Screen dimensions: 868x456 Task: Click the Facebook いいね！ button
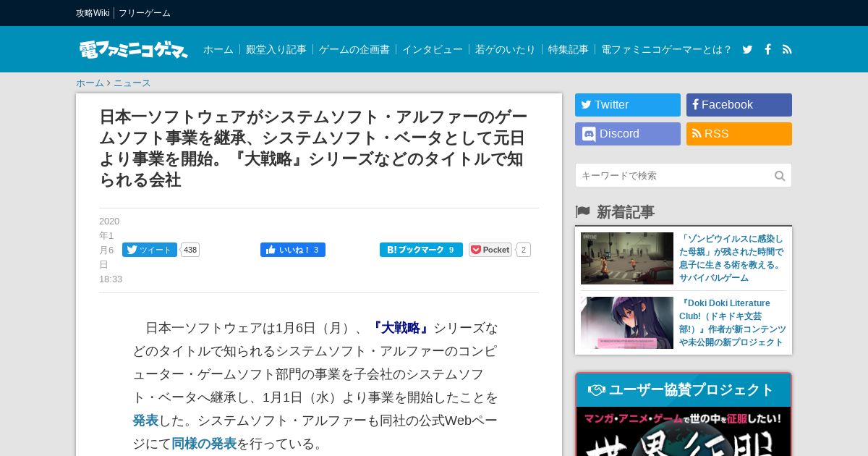[x=293, y=250]
